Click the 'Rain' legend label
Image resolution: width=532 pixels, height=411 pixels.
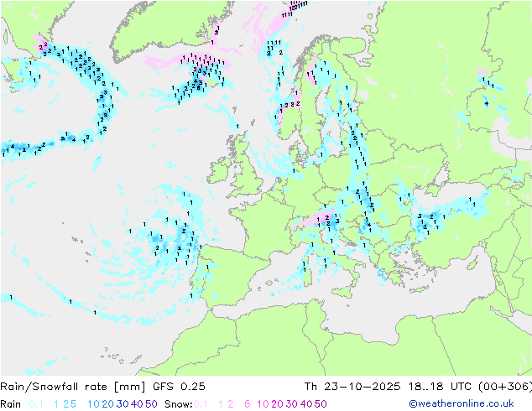point(11,404)
